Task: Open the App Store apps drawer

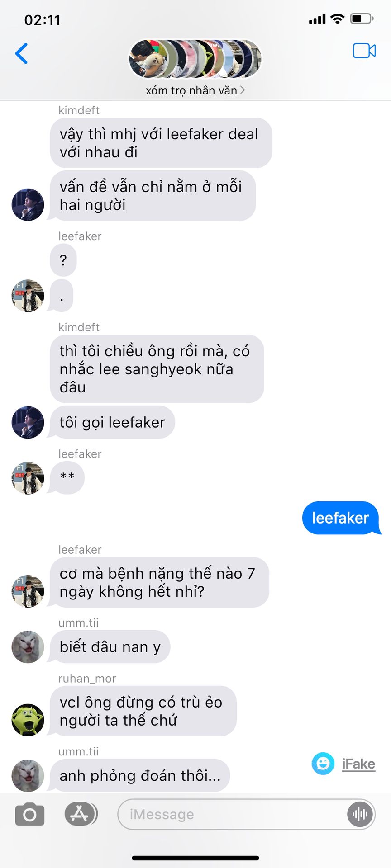Action: [81, 814]
